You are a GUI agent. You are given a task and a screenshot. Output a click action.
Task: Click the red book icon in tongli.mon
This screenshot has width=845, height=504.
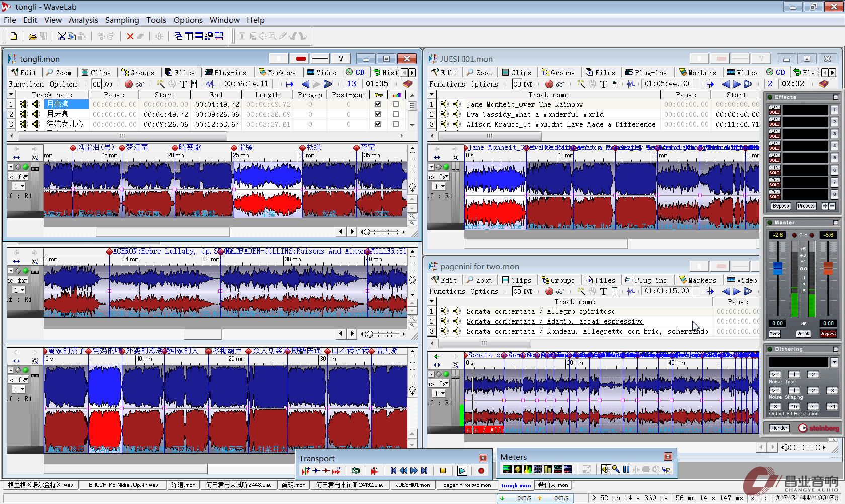[x=408, y=84]
